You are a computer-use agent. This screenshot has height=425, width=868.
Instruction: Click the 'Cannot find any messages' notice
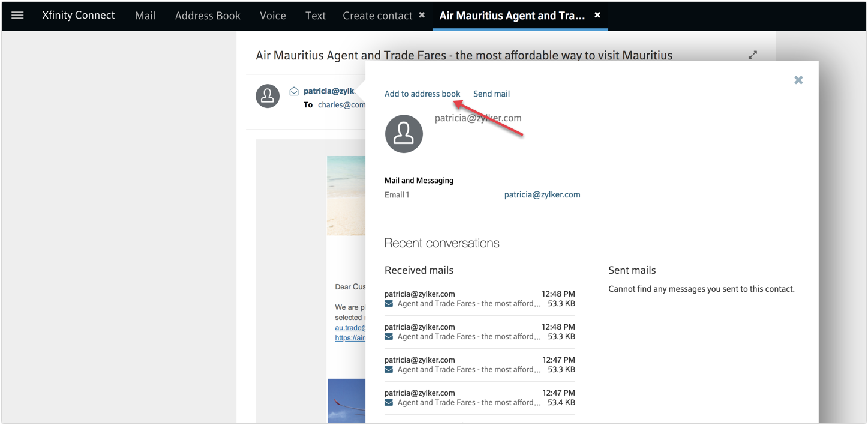[701, 289]
